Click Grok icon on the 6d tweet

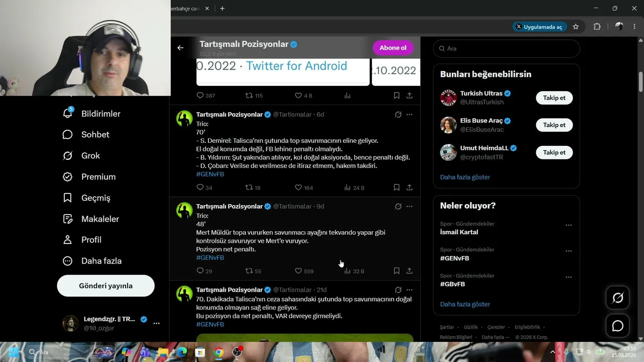tap(398, 115)
